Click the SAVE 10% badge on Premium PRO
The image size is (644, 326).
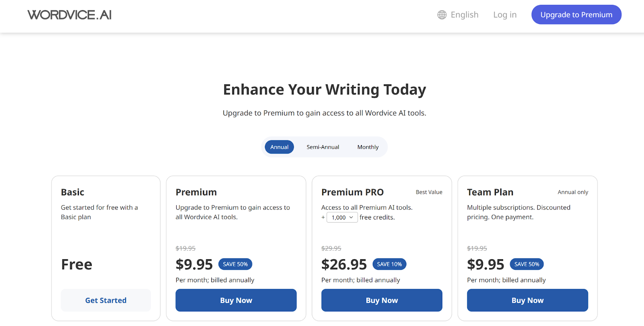389,264
